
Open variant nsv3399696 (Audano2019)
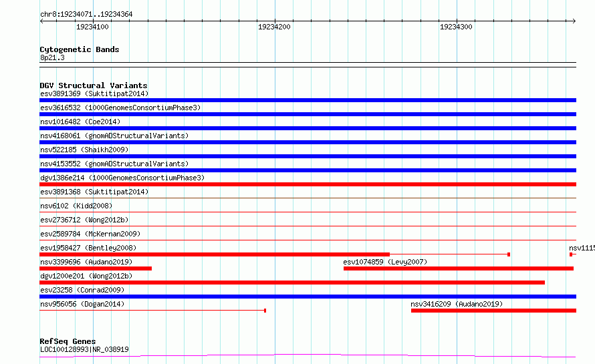click(x=86, y=262)
